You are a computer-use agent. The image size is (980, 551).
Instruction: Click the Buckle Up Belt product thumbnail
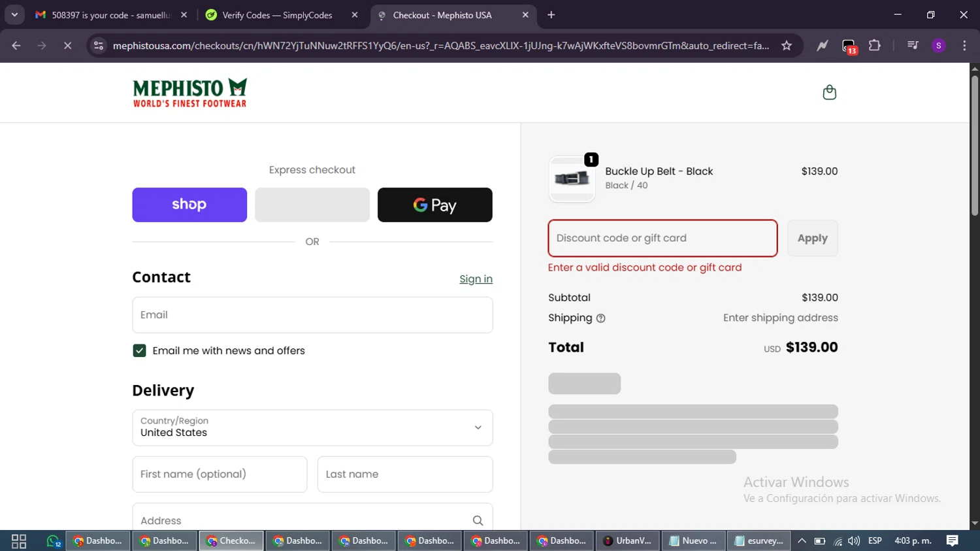(x=572, y=179)
